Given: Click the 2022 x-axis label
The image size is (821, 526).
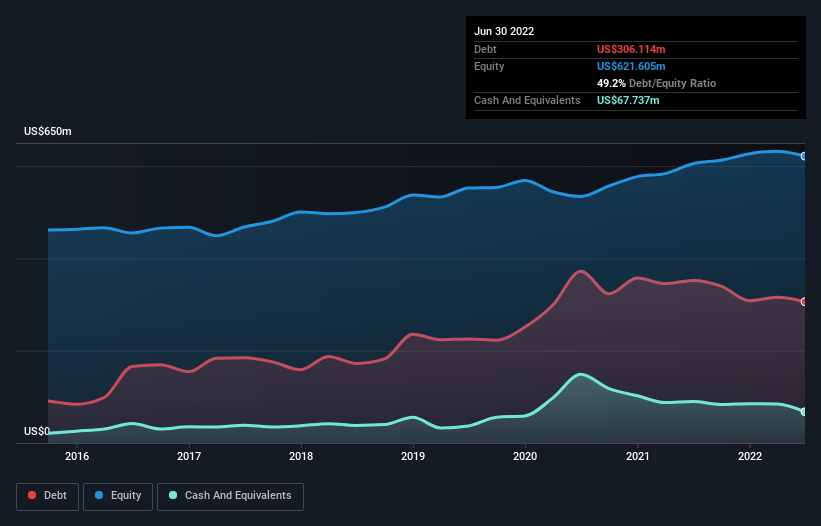Looking at the screenshot, I should [750, 456].
